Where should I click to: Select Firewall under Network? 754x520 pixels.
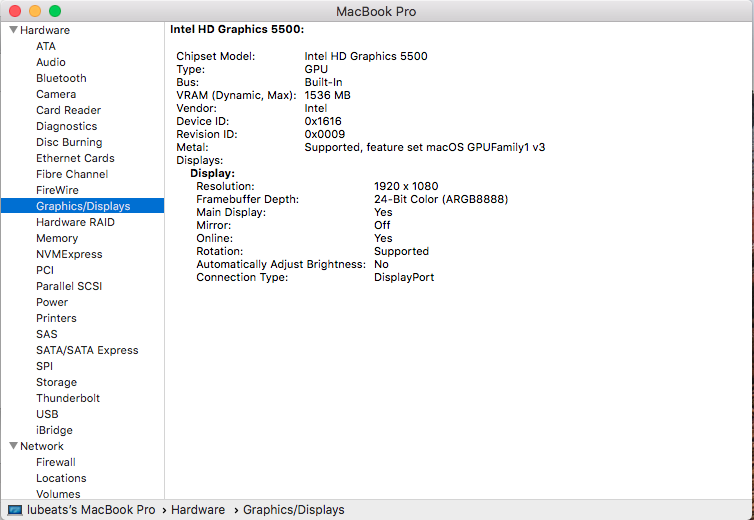pos(56,462)
